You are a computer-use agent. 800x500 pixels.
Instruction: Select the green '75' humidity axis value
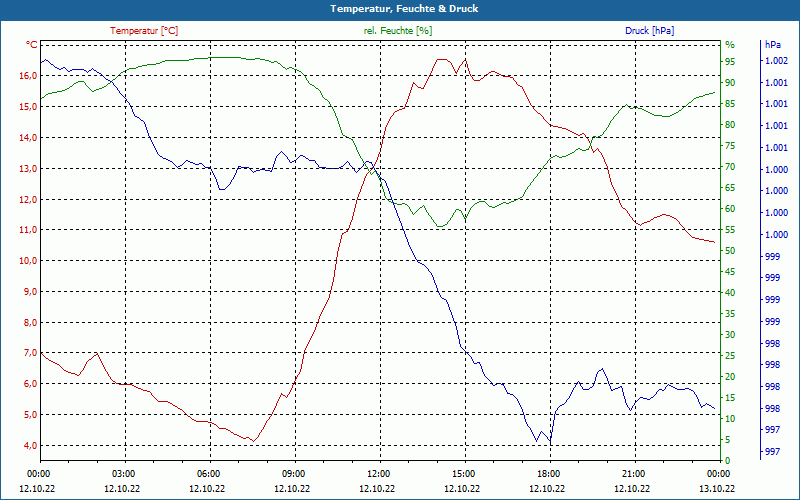730,145
